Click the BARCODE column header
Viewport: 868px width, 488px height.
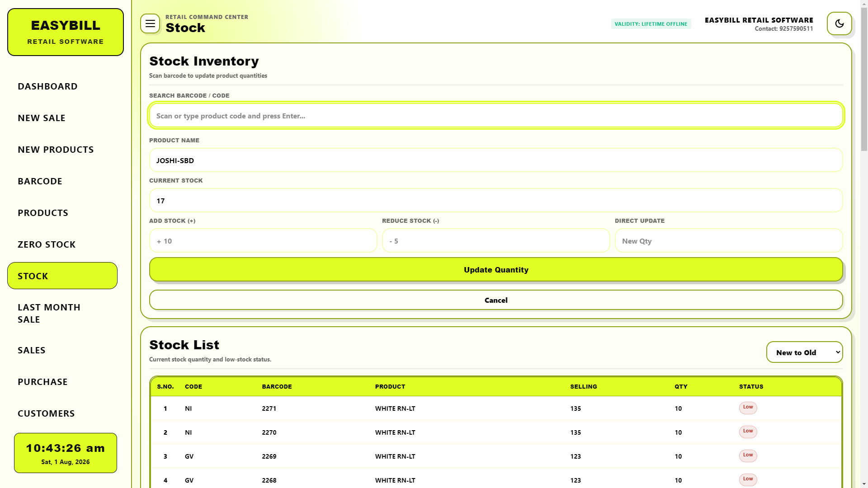pos(277,386)
